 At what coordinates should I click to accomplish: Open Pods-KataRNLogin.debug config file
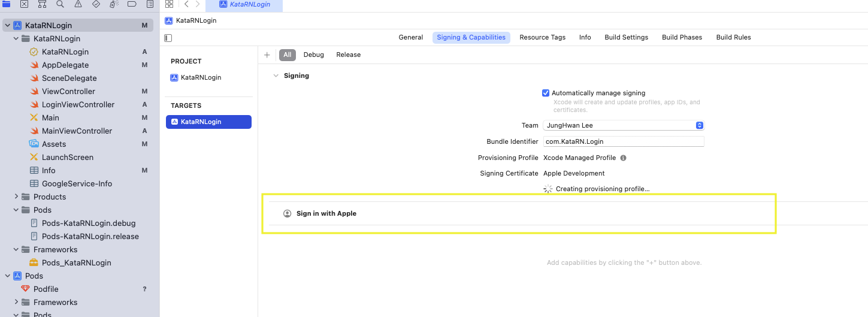89,223
